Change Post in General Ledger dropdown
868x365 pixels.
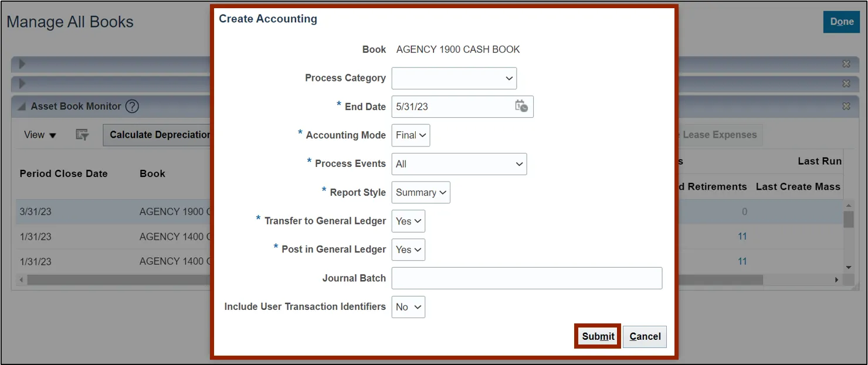(408, 250)
